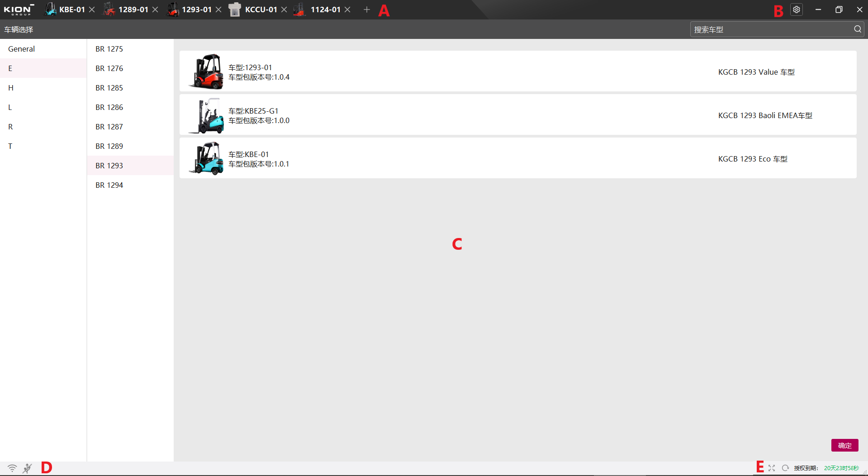Add a new vehicle tab
868x476 pixels.
point(366,10)
